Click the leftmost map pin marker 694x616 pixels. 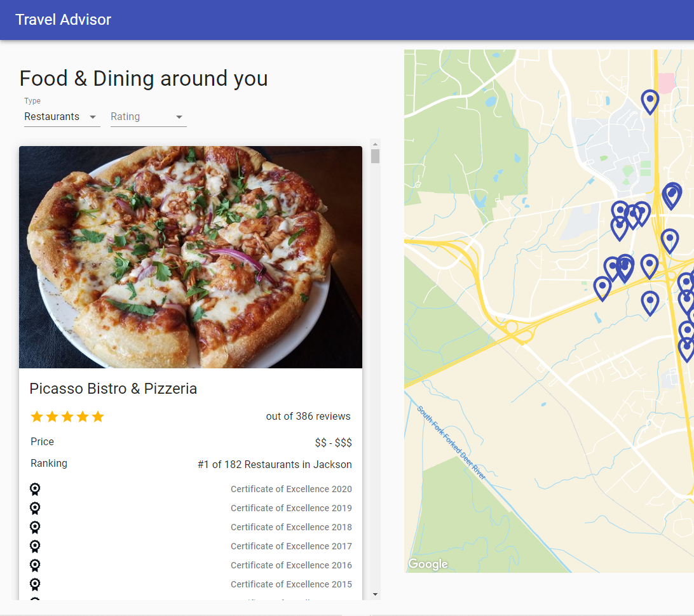602,288
